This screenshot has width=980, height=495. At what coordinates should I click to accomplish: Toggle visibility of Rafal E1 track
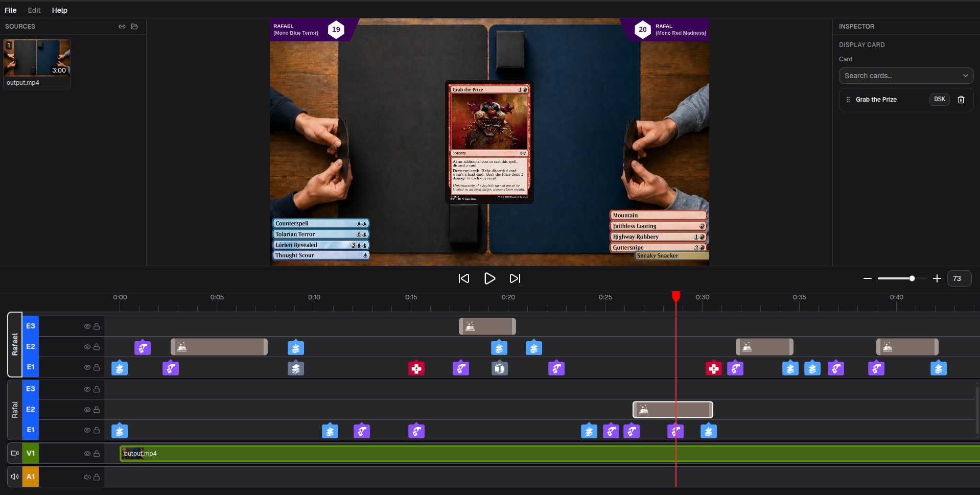(x=87, y=430)
